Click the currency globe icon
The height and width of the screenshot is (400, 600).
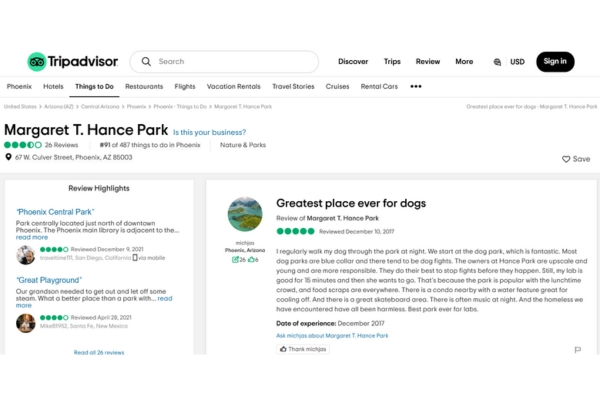coord(497,62)
